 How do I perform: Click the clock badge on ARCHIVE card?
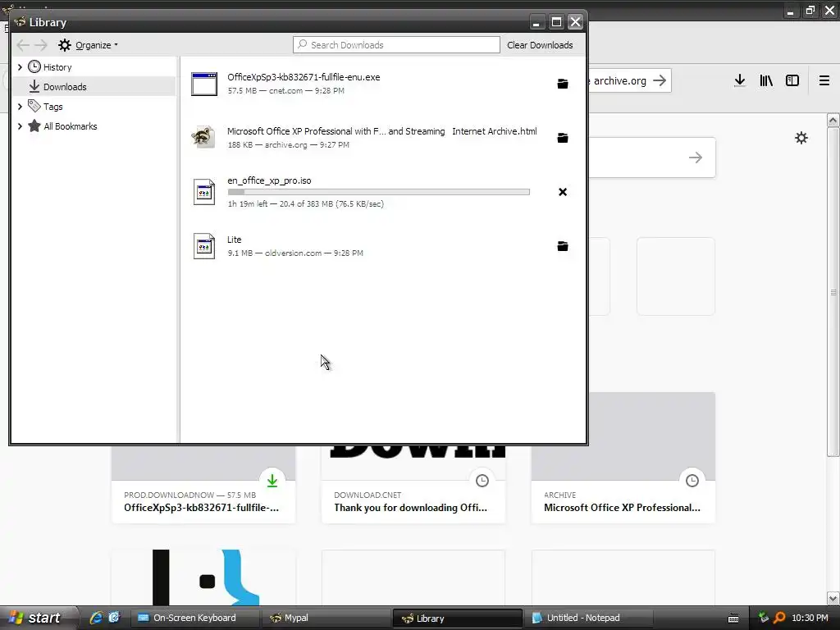[x=692, y=481]
